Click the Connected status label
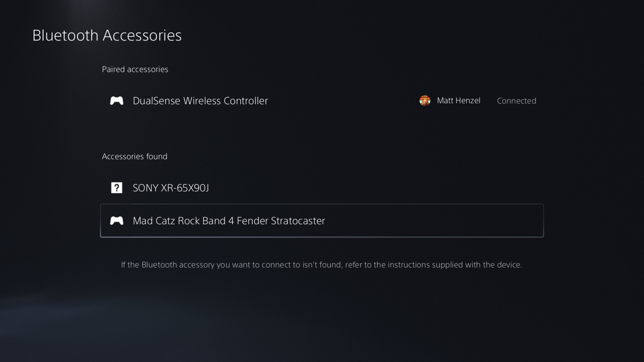 (x=516, y=101)
